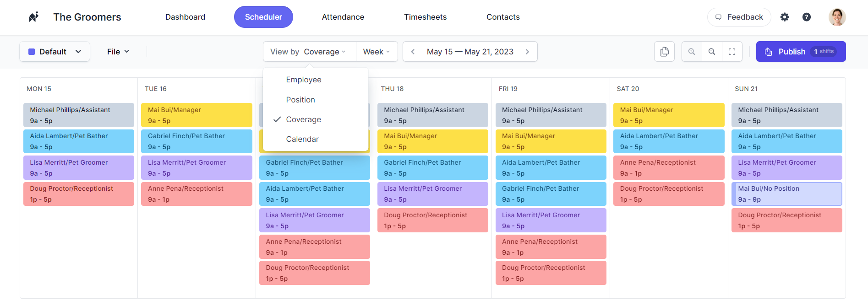Confirm the checked Coverage option
This screenshot has height=306, width=868.
click(303, 119)
